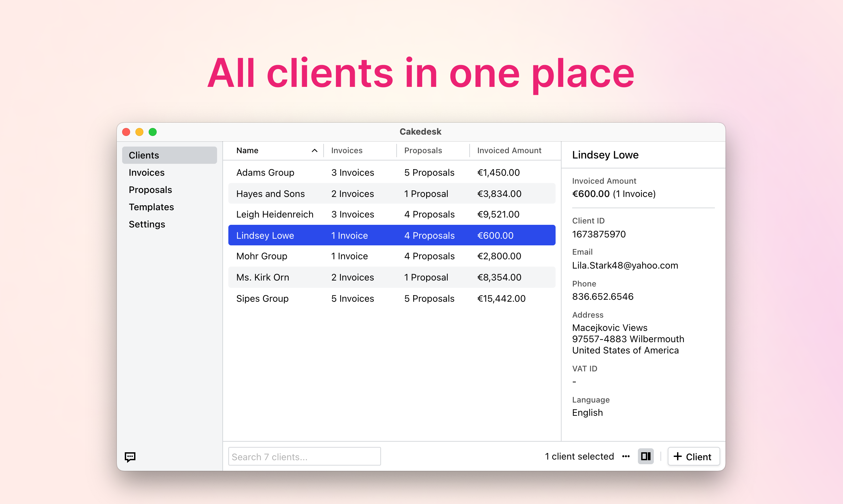Open Templates from the sidebar
The width and height of the screenshot is (843, 504).
pyautogui.click(x=151, y=207)
